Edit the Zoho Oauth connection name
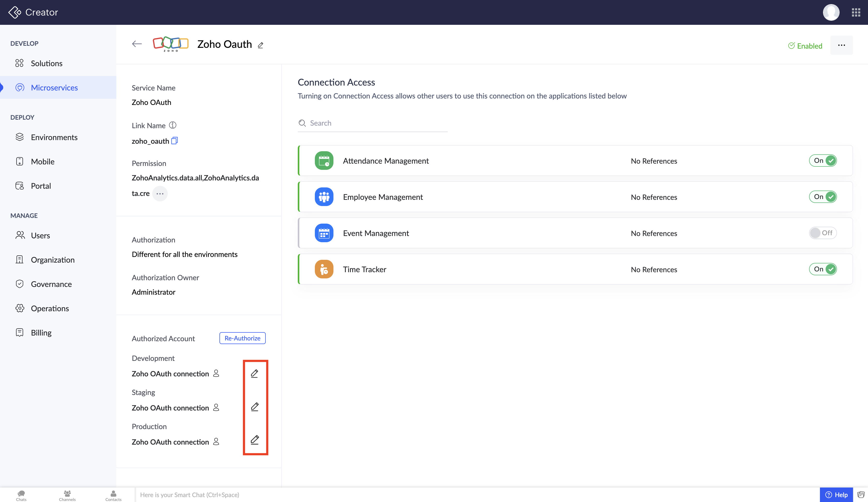 click(x=260, y=45)
